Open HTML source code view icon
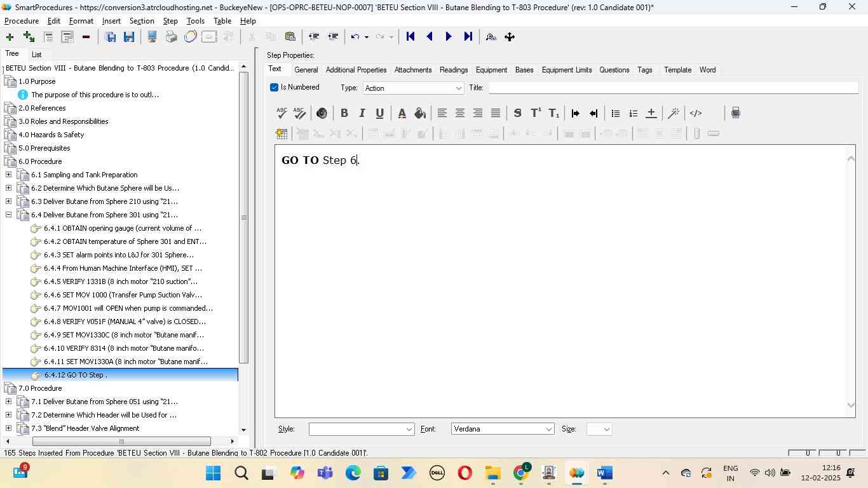The image size is (868, 488). [696, 113]
